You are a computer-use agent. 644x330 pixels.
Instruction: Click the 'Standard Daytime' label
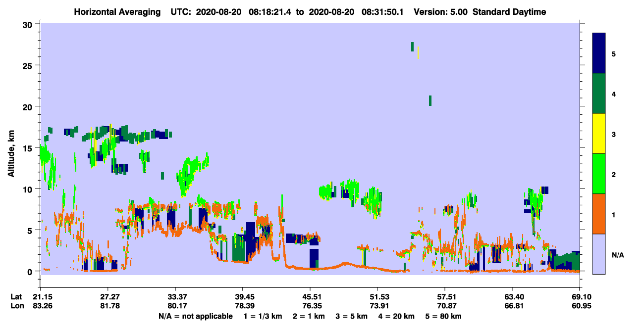pos(509,12)
